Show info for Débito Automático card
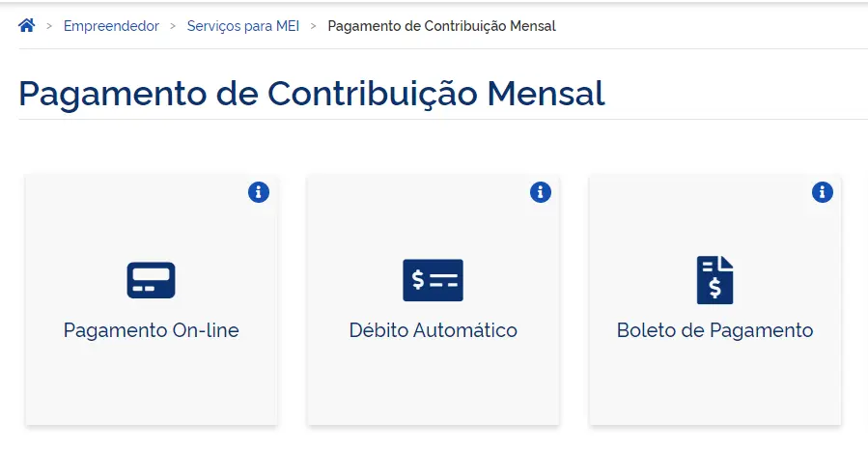 tap(541, 191)
